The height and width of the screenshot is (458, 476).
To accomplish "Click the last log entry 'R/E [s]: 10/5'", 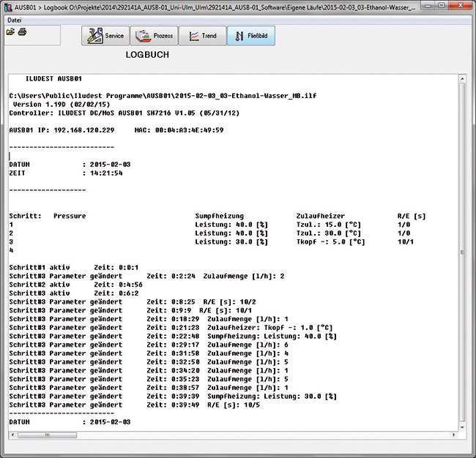I will [234, 405].
